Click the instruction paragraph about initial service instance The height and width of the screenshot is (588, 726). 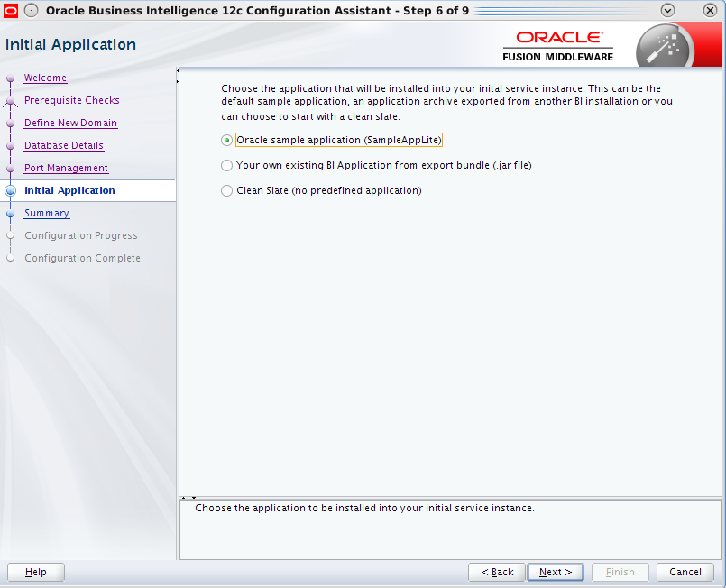(446, 102)
